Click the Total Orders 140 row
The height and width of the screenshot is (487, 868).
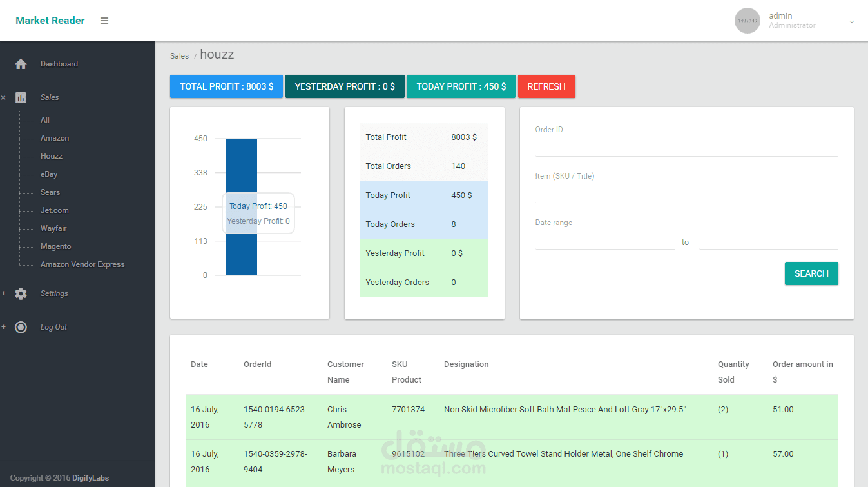[x=424, y=166]
